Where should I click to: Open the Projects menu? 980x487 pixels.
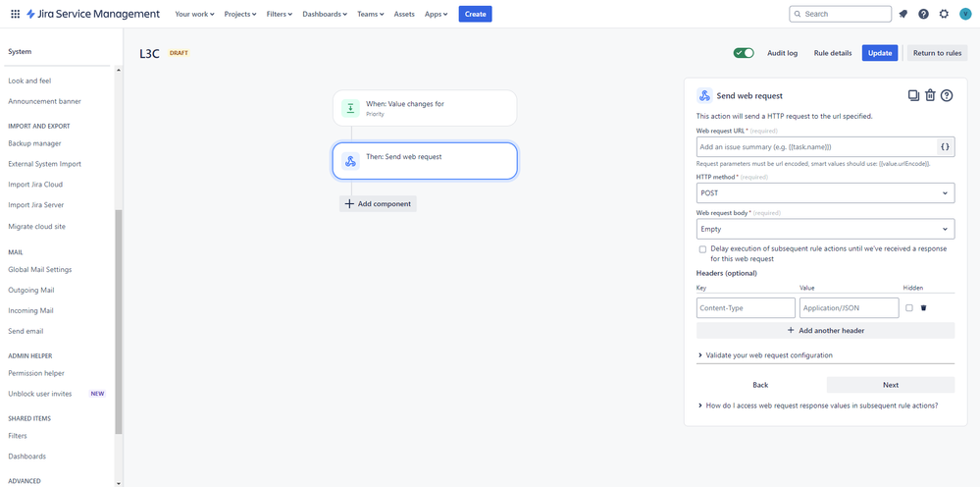pyautogui.click(x=240, y=14)
